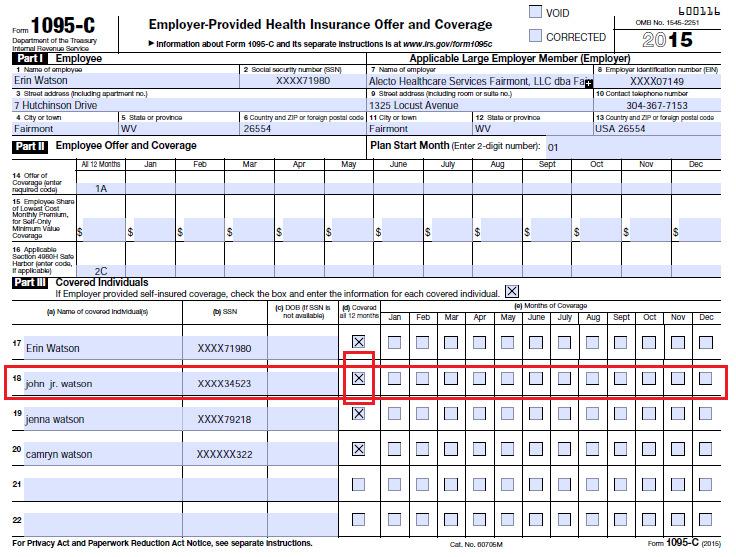Click covered individual SSN XXXXXX322
The image size is (736, 557).
[x=224, y=454]
